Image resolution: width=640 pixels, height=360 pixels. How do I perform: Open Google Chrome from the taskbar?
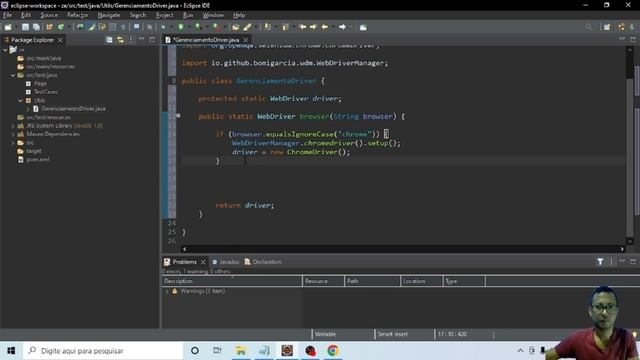(x=333, y=351)
